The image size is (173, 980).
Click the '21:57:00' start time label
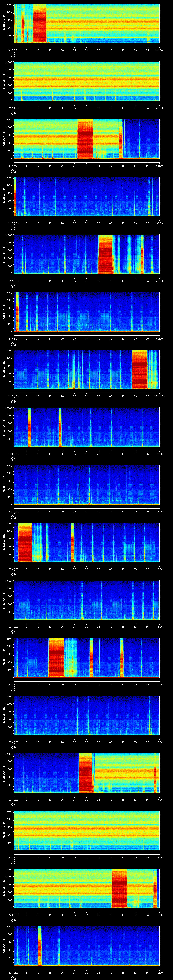[14, 281]
